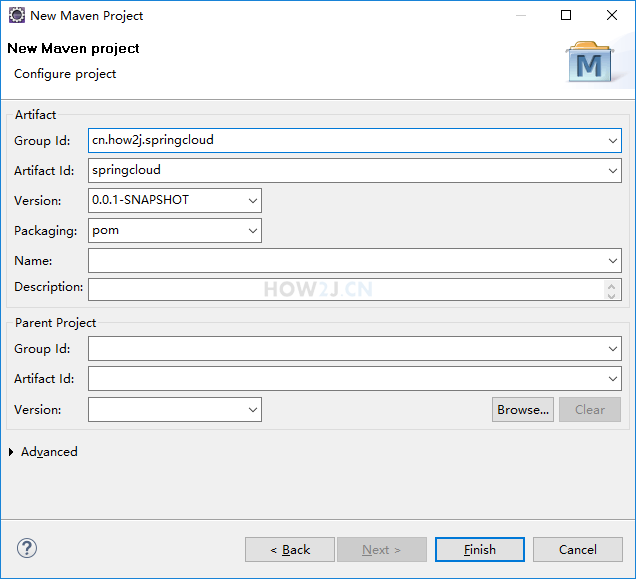Go back with the Back button

290,549
